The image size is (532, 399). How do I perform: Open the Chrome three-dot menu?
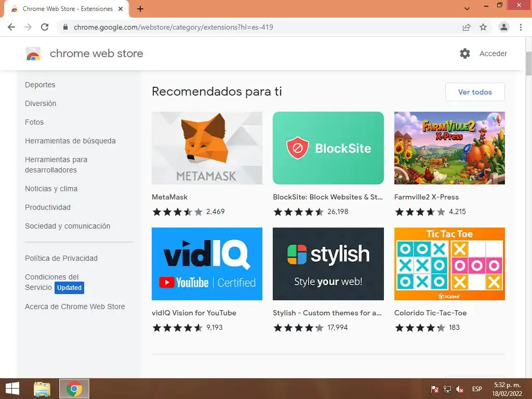tap(521, 27)
